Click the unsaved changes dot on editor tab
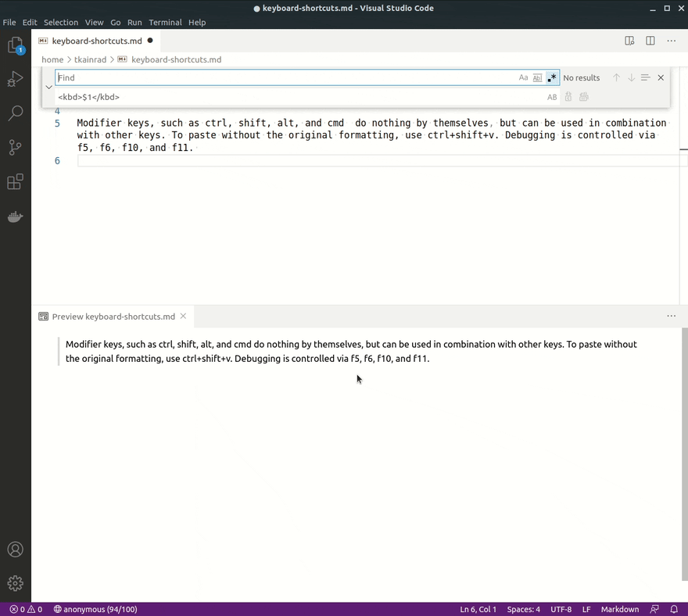688x616 pixels. tap(150, 41)
